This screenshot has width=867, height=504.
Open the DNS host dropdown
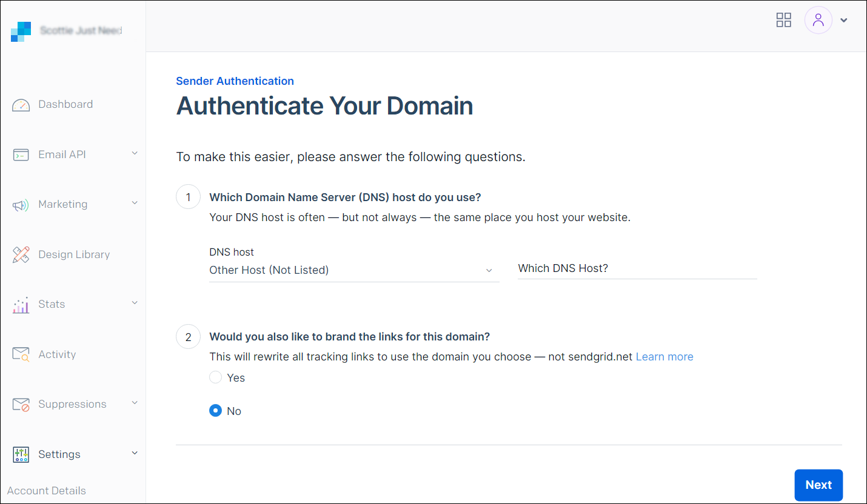point(353,270)
